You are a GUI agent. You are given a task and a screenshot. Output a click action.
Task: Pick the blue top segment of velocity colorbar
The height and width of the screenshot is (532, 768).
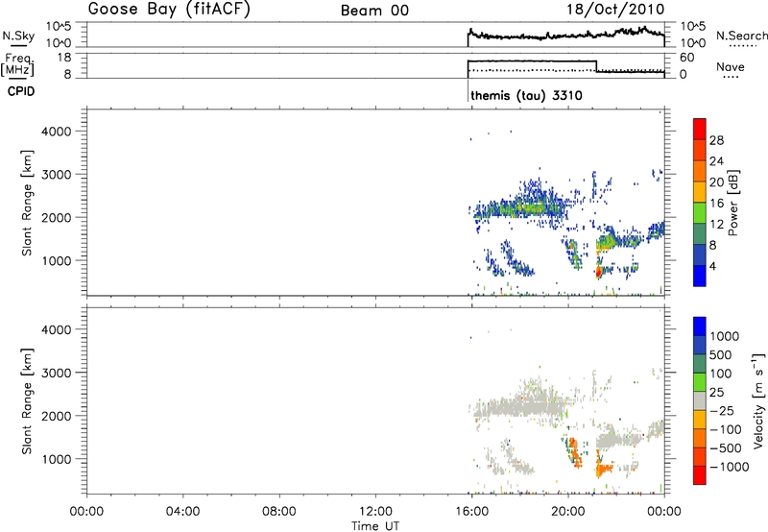pos(700,326)
